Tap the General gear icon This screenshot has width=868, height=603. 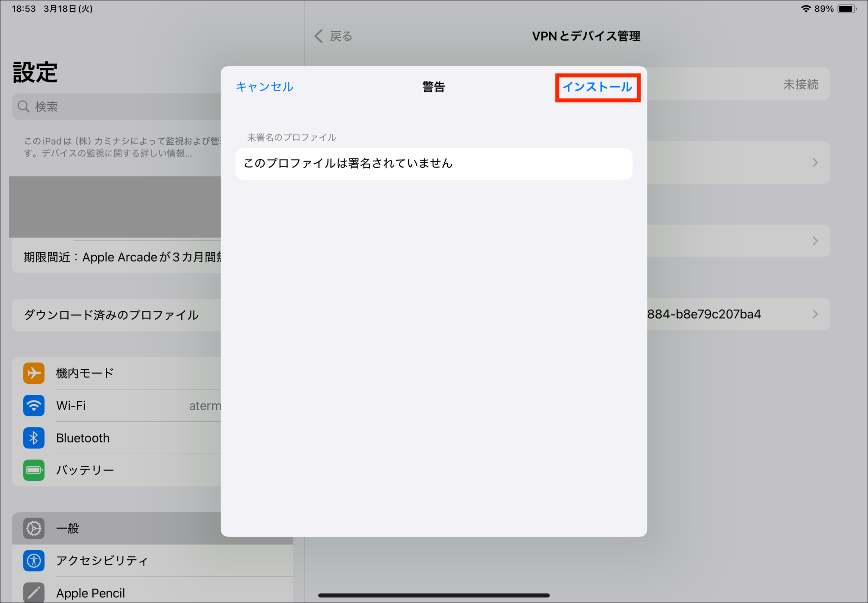[x=34, y=528]
